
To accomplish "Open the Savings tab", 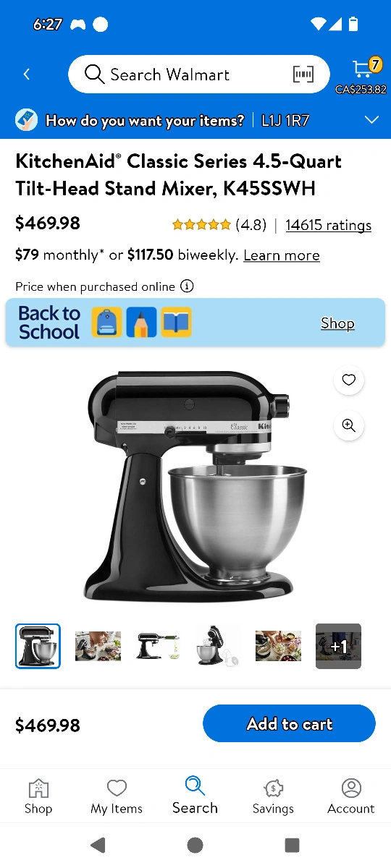I will [273, 796].
